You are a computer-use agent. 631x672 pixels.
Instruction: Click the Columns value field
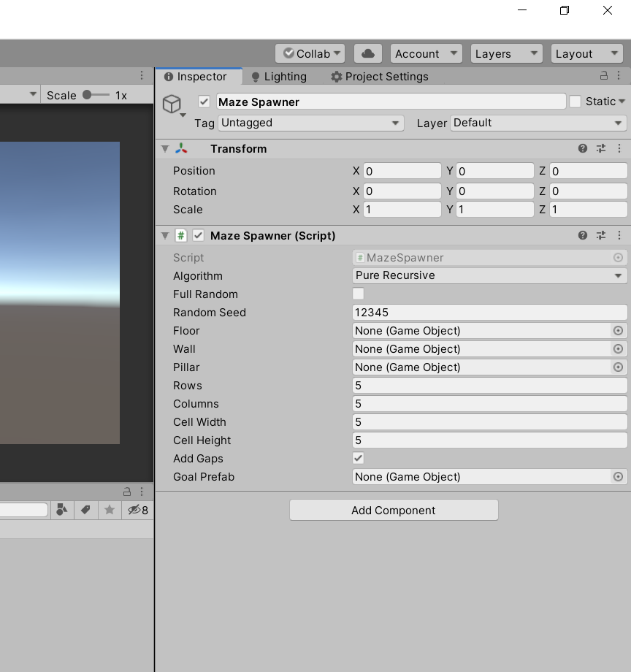coord(489,404)
